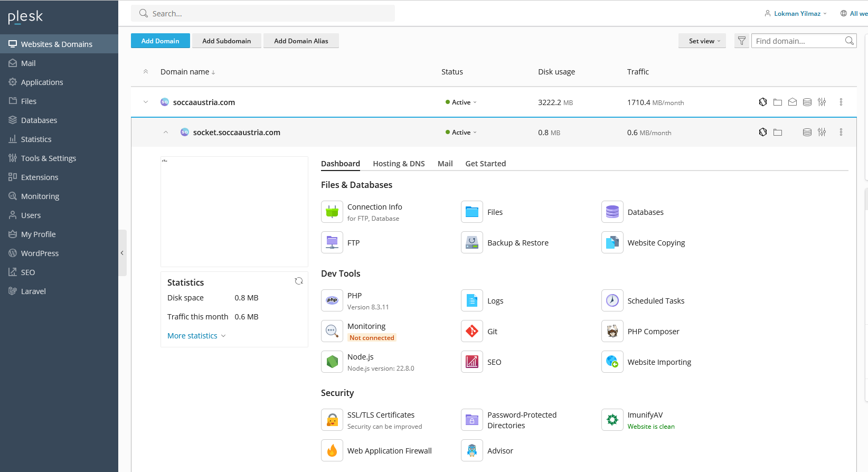Open Monitoring in the sidebar

coord(59,196)
